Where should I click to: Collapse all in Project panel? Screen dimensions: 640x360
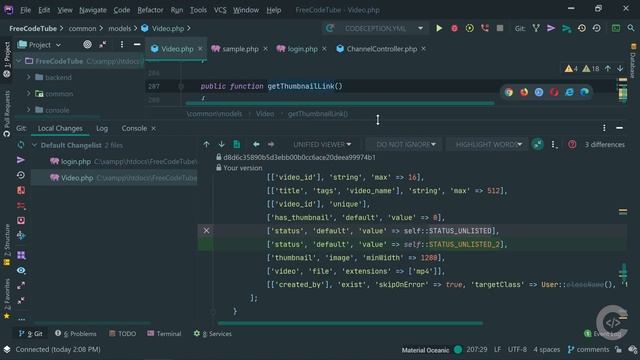coord(102,44)
